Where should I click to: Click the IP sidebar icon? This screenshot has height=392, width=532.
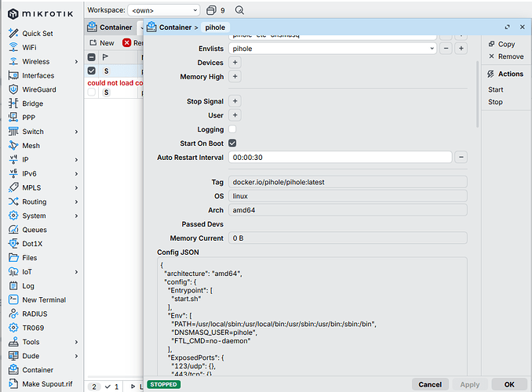pos(13,159)
